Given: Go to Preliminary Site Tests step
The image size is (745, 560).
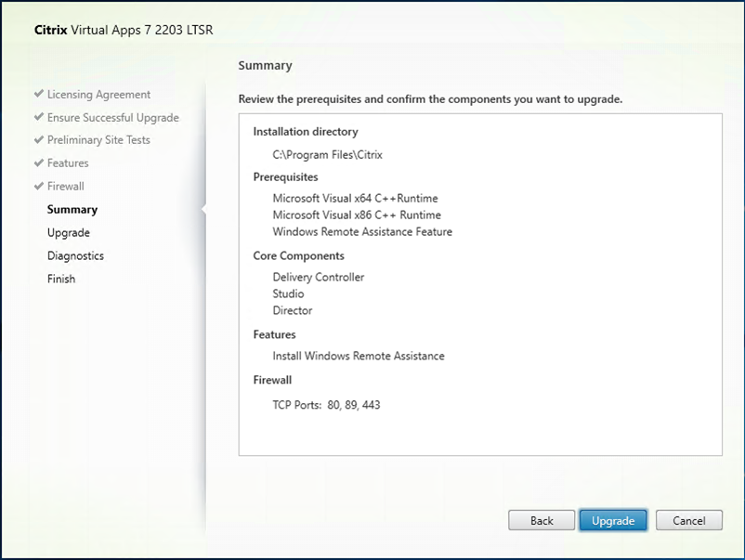Looking at the screenshot, I should [x=98, y=140].
